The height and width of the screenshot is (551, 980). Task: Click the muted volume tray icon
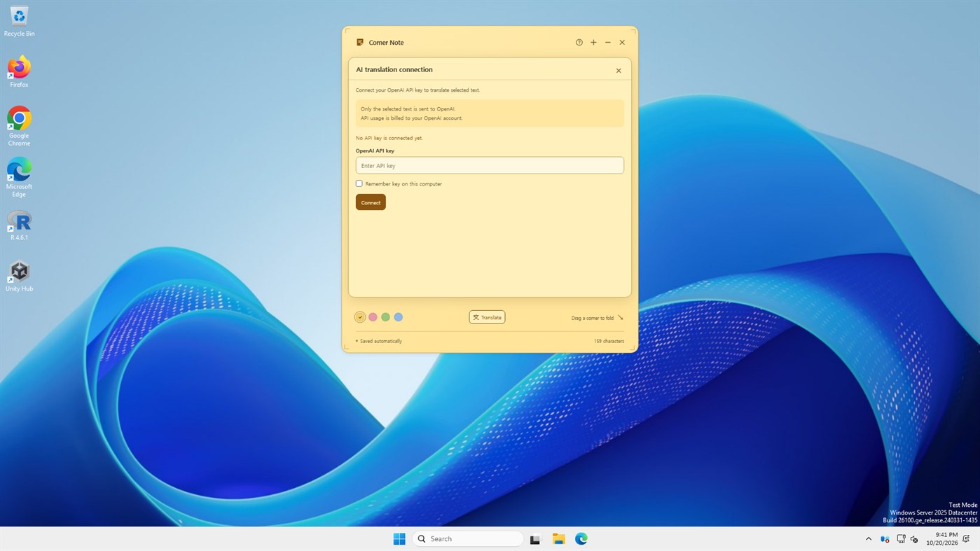914,539
